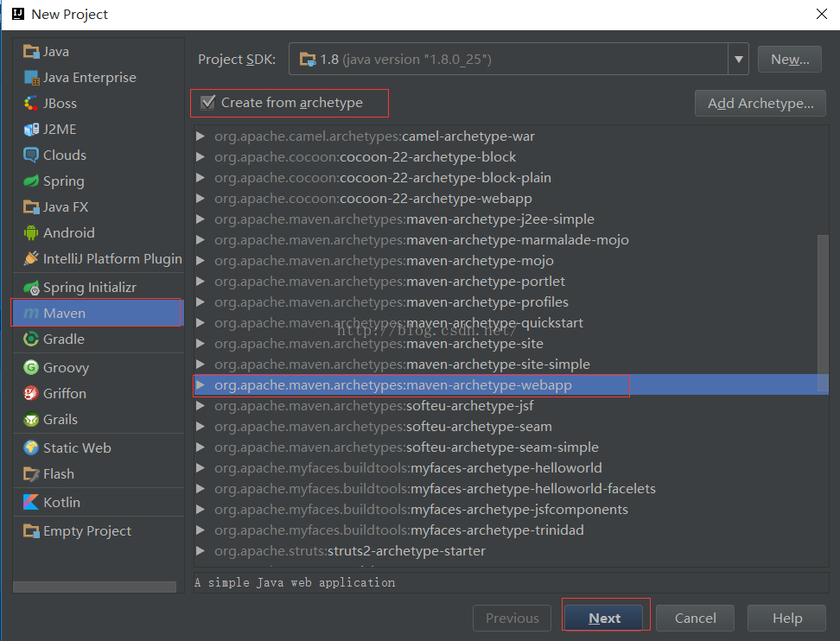Toggle the Create from archetype checkbox
The image size is (840, 641).
coord(208,102)
